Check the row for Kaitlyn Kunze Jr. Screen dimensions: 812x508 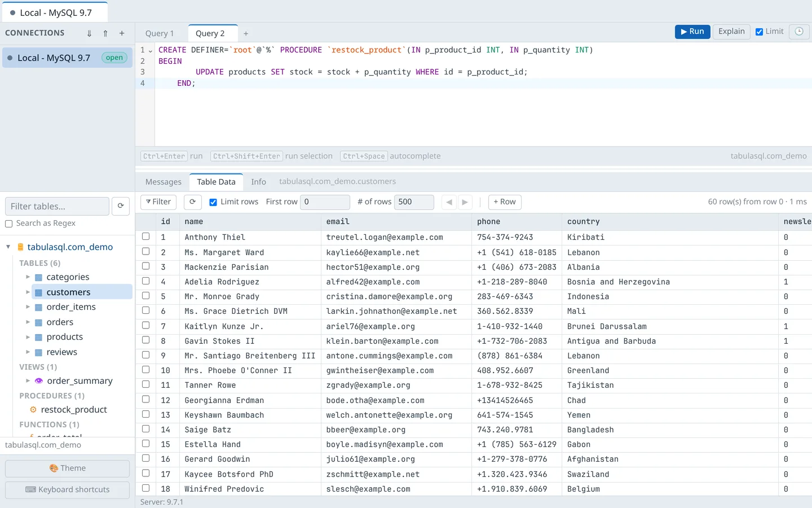tap(146, 325)
